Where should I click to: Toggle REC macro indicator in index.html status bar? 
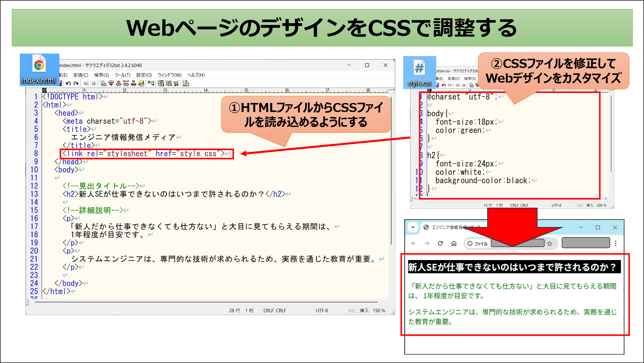pos(353,311)
